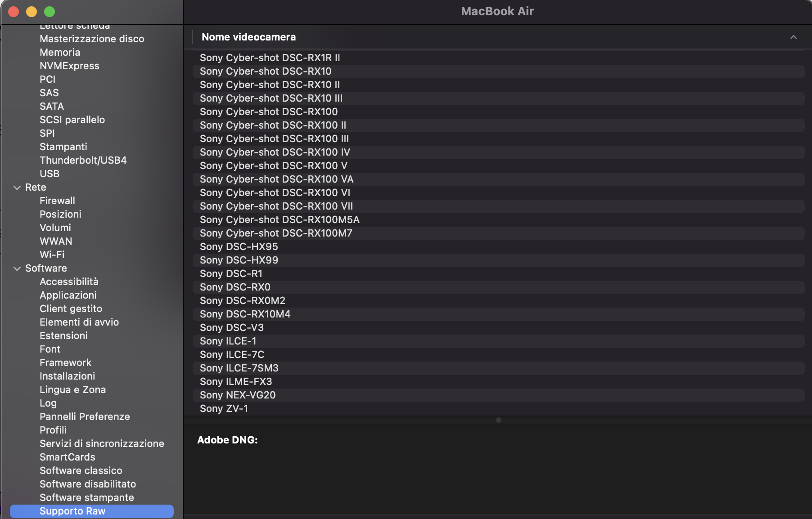812x519 pixels.
Task: Select Estensioni in the sidebar
Action: tap(63, 336)
